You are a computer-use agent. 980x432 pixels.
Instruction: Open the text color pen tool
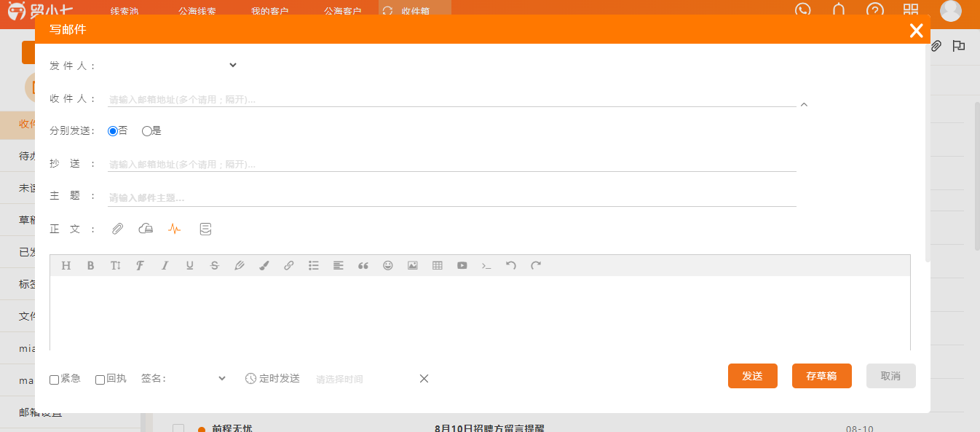click(x=240, y=266)
